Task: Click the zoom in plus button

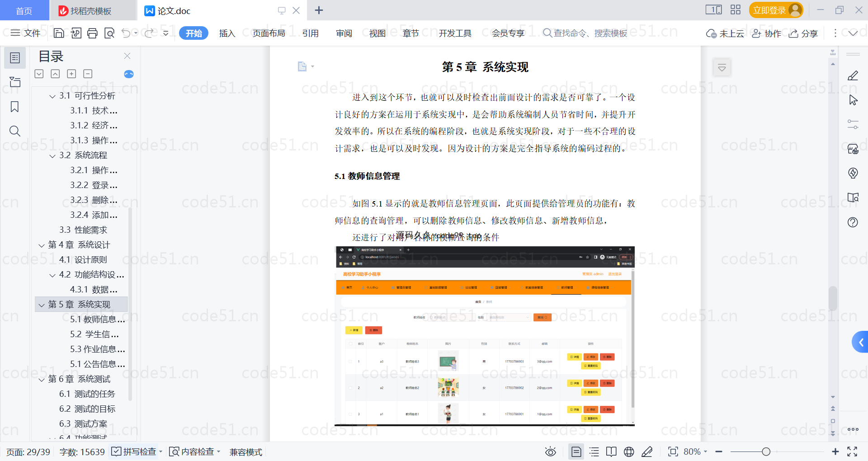Action: [x=835, y=452]
